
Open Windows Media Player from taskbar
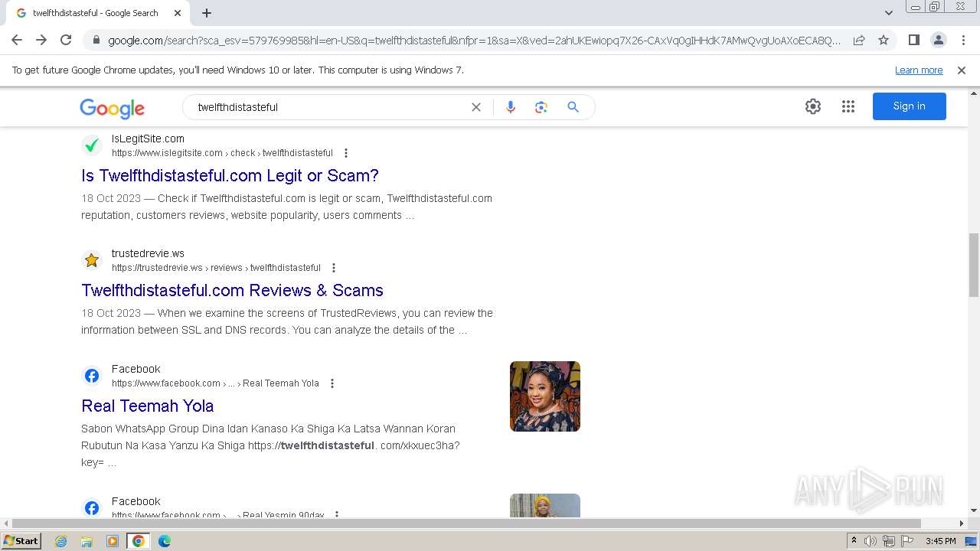tap(113, 541)
